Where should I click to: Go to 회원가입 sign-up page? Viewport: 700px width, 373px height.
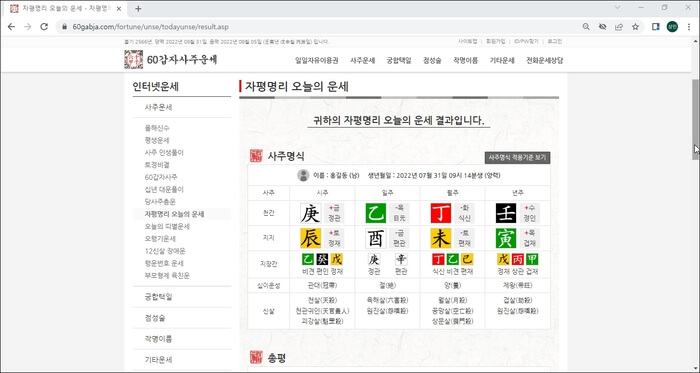coord(496,41)
